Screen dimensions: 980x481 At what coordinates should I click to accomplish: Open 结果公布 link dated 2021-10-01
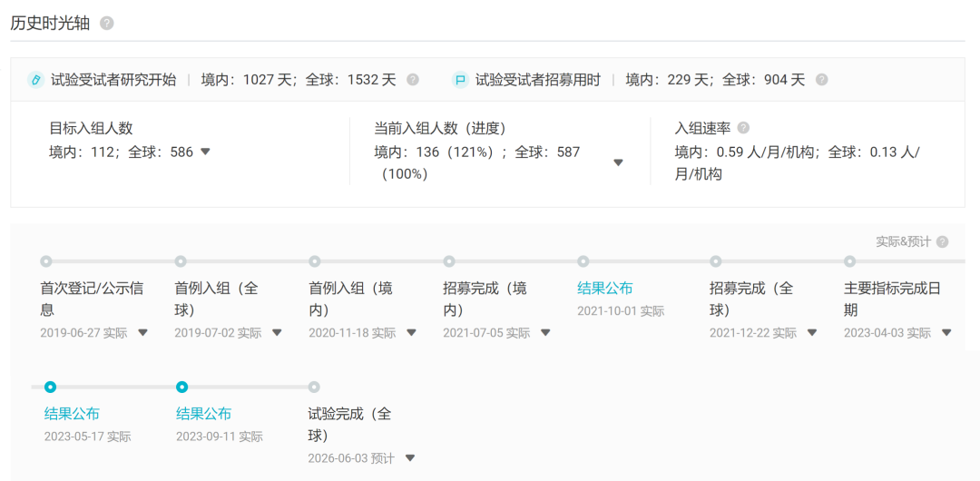point(605,288)
